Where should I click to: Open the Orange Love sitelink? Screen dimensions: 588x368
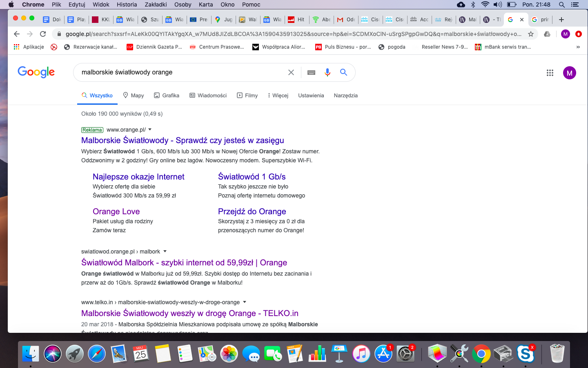[x=116, y=211]
